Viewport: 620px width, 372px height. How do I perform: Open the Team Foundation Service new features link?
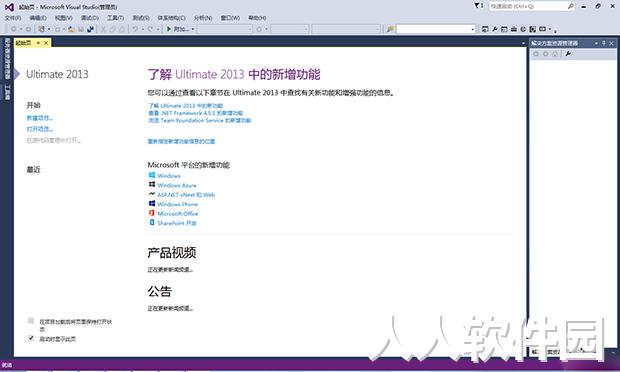[200, 120]
